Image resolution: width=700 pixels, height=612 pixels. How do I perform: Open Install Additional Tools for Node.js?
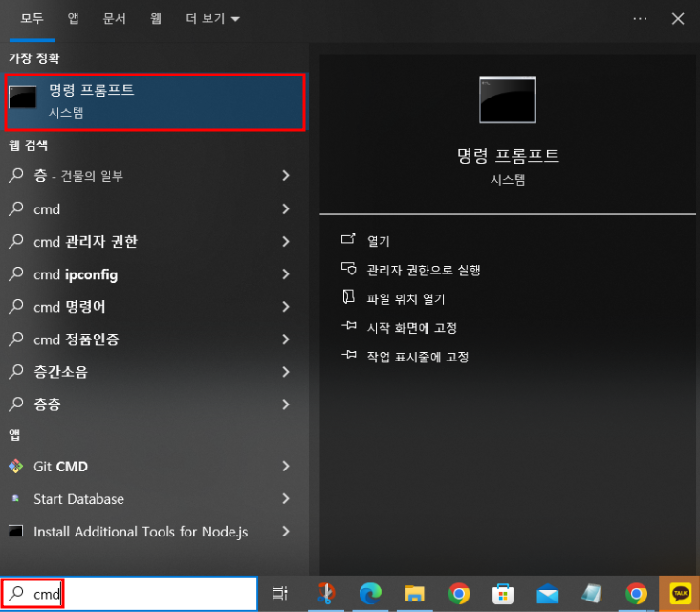154,532
